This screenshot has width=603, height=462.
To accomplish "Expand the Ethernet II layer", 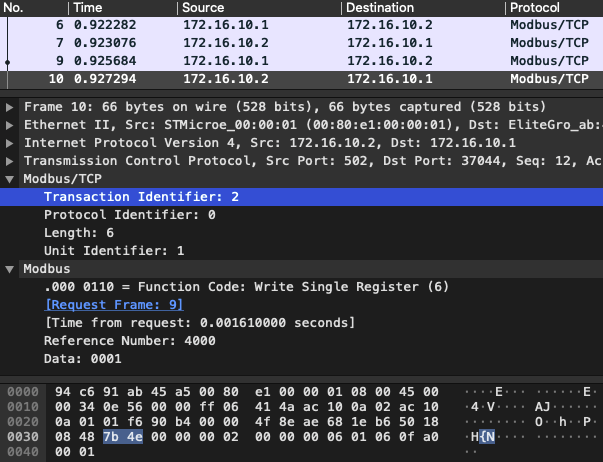I will [10, 125].
